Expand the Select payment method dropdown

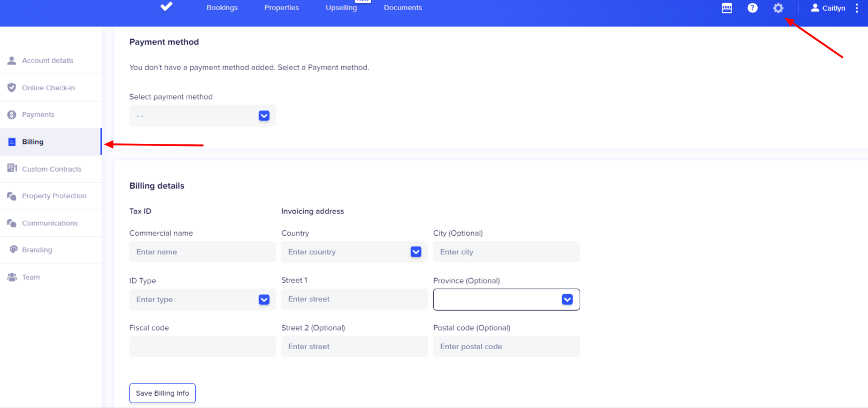(202, 116)
